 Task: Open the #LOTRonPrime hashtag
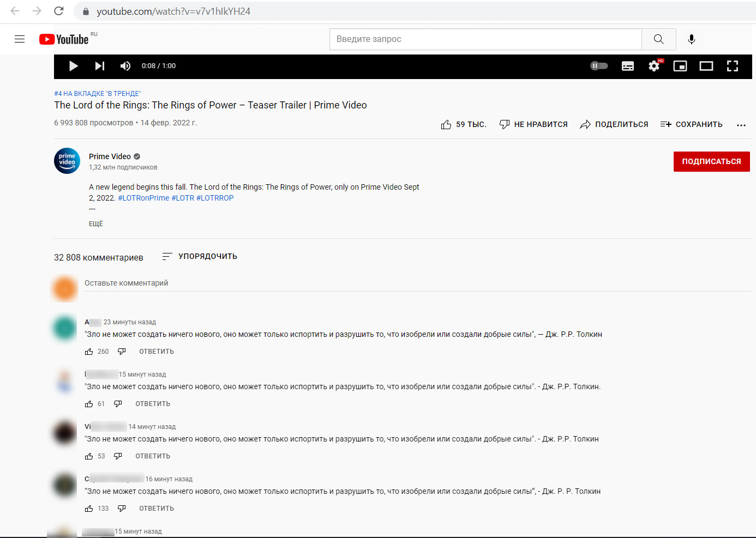click(143, 198)
